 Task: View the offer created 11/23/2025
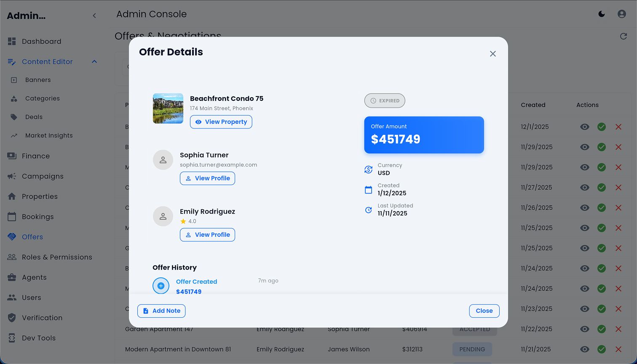(585, 309)
